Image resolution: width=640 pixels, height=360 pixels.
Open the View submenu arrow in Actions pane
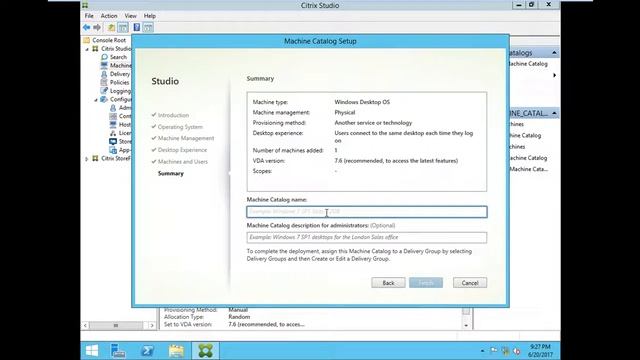[x=554, y=75]
